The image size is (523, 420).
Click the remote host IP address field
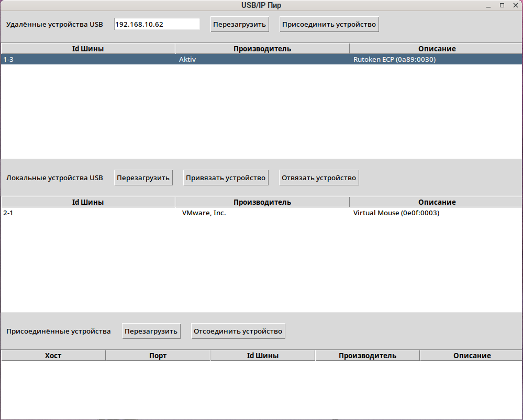(157, 24)
